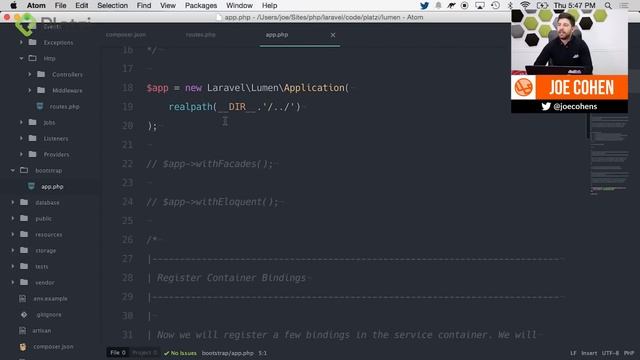Viewport: 640px width, 360px height.
Task: Open routes.php in the tree view
Action: (x=64, y=107)
